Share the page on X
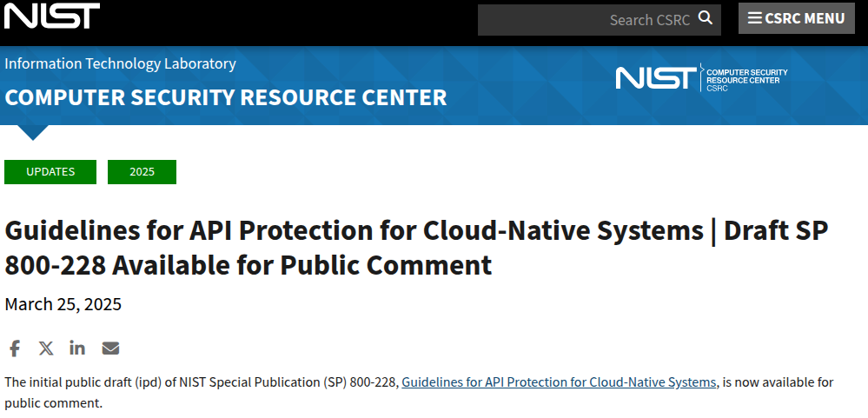 [x=46, y=348]
